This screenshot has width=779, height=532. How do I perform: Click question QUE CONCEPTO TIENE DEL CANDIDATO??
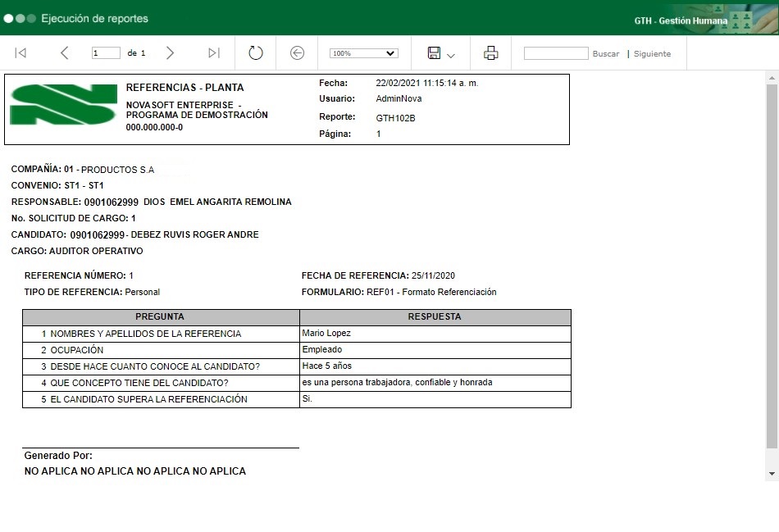[x=139, y=383]
